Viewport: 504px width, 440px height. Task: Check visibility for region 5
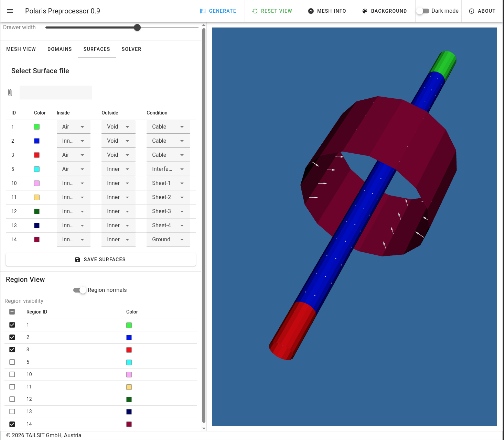[12, 362]
